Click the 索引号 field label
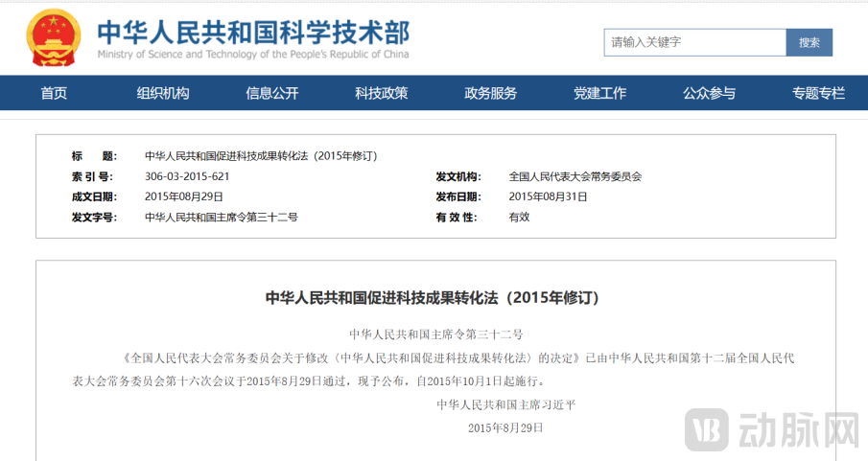 click(x=92, y=176)
